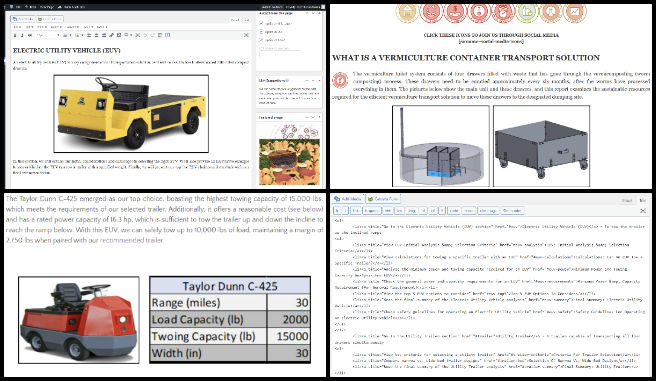Viewport: 656px width, 381px height.
Task: Toggle the third checkbox in the sidebar options
Action: 261,40
